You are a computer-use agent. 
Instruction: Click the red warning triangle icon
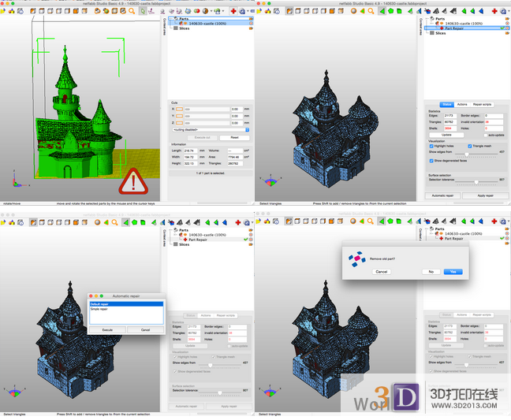(x=133, y=182)
